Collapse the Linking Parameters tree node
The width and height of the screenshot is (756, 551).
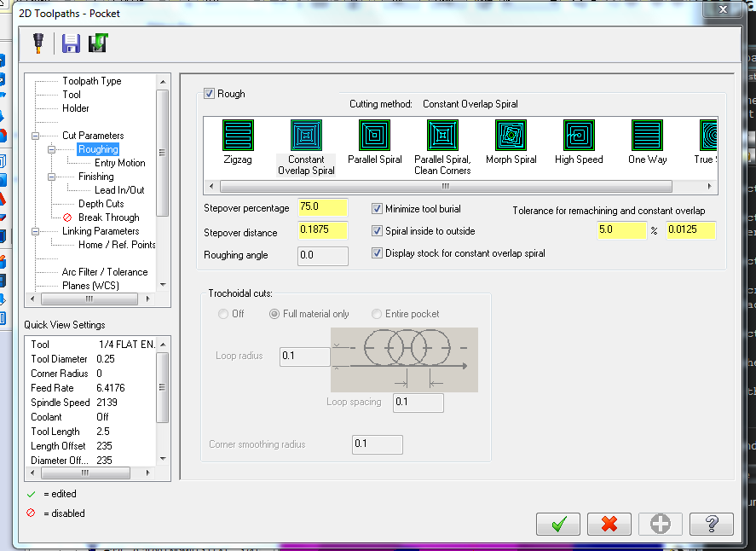(35, 231)
